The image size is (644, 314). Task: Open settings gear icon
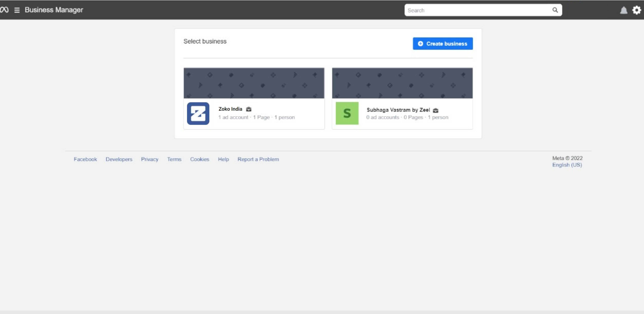tap(637, 10)
